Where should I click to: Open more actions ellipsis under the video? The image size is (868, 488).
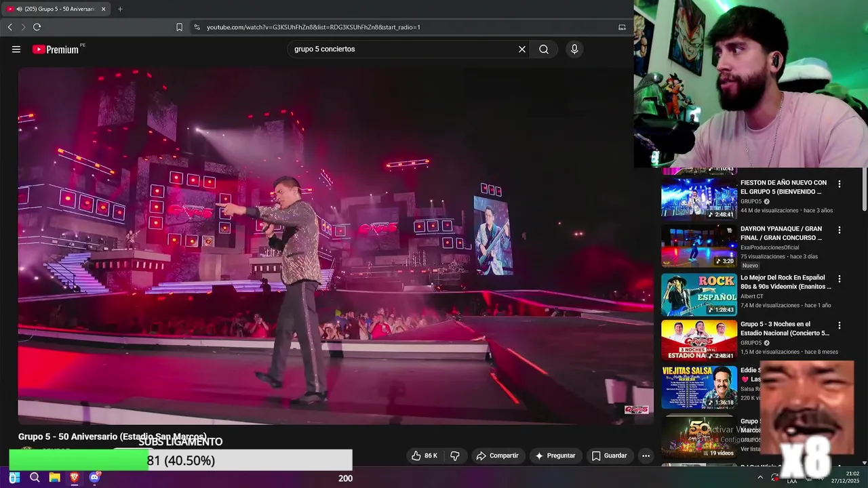click(646, 455)
